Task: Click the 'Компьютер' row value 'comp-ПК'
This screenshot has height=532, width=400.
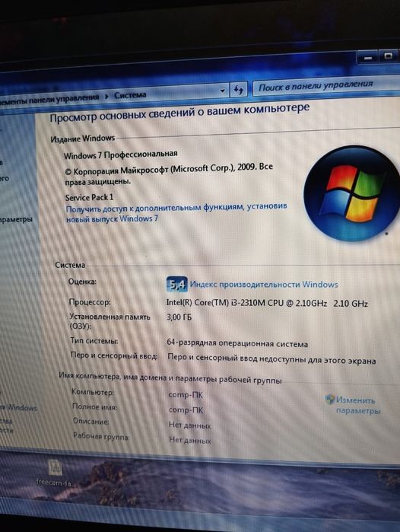Action: click(186, 395)
